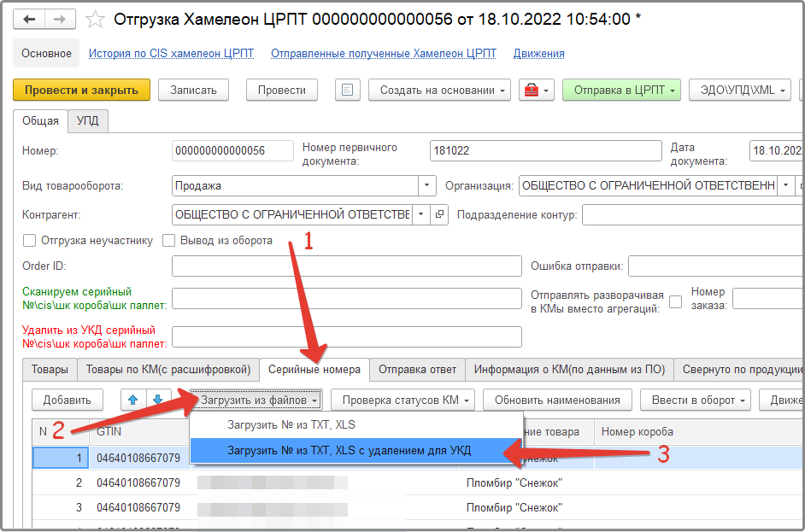The width and height of the screenshot is (805, 532).
Task: Focus the Order ID field
Action: click(347, 266)
